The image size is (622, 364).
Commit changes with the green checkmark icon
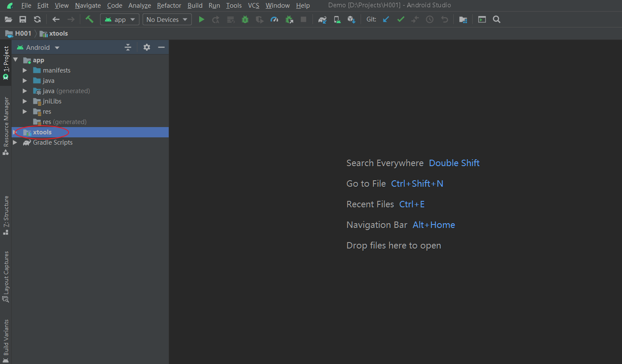401,19
